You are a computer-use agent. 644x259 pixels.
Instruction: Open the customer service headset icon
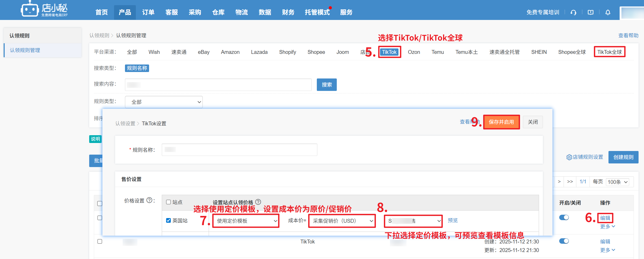(573, 12)
